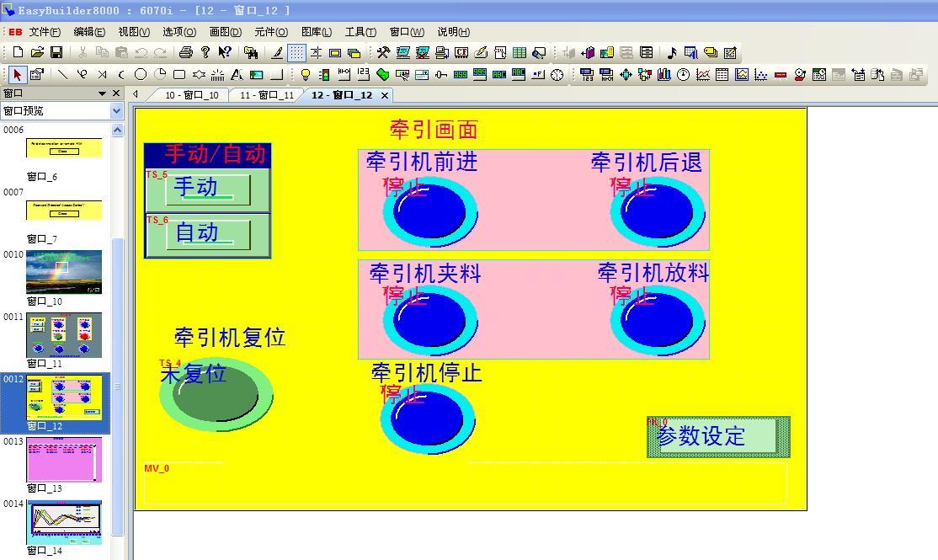Insert a Meter Display gauge object
The width and height of the screenshot is (938, 560).
683,74
